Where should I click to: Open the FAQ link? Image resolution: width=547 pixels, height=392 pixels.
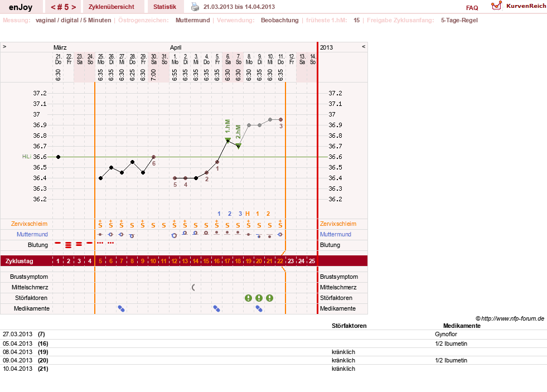[472, 8]
